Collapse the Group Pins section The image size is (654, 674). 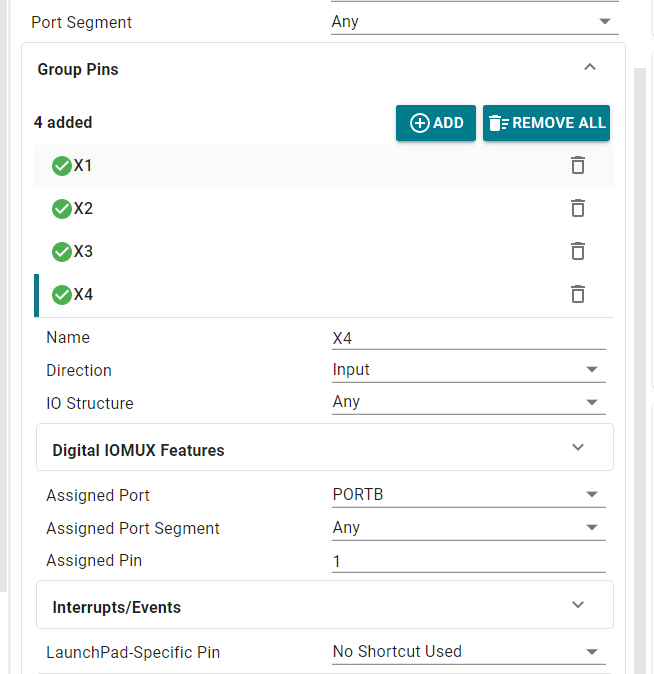tap(590, 67)
